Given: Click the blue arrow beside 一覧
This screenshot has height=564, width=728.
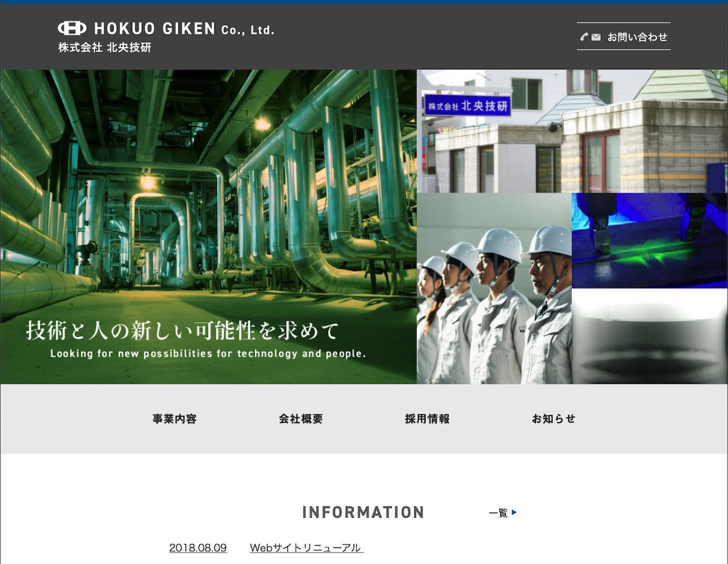Looking at the screenshot, I should point(514,513).
